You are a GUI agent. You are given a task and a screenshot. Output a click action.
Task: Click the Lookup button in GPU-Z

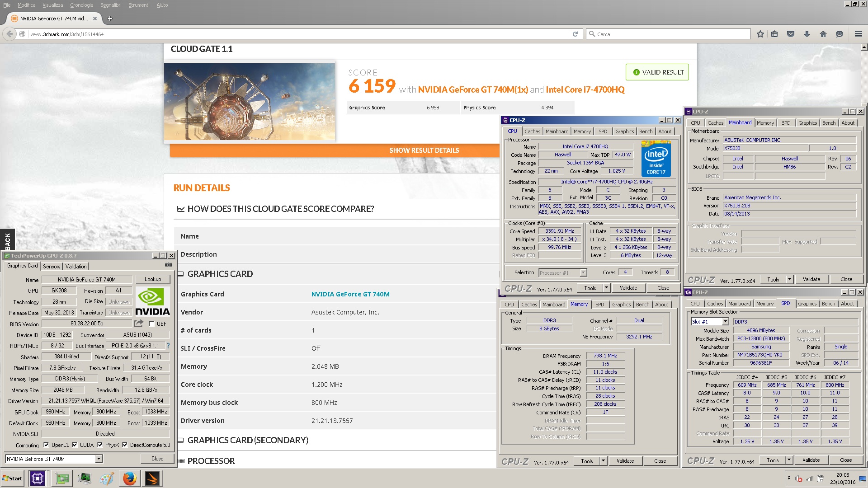(x=153, y=279)
